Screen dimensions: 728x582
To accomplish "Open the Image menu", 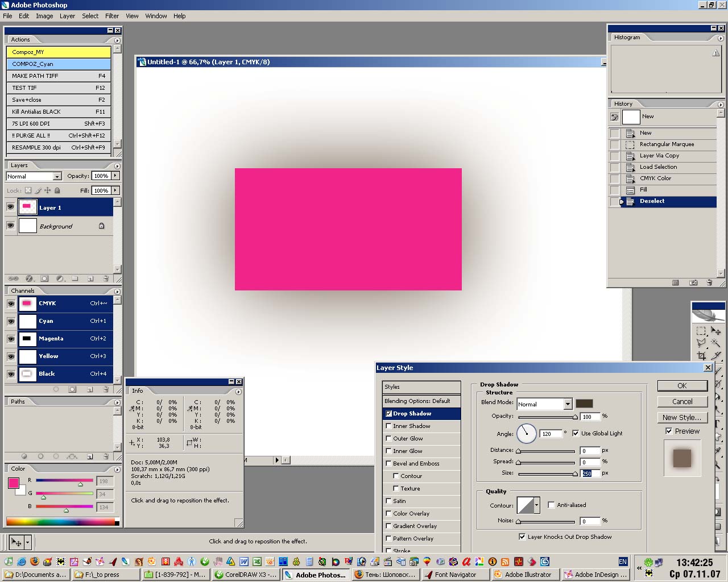I will click(44, 16).
